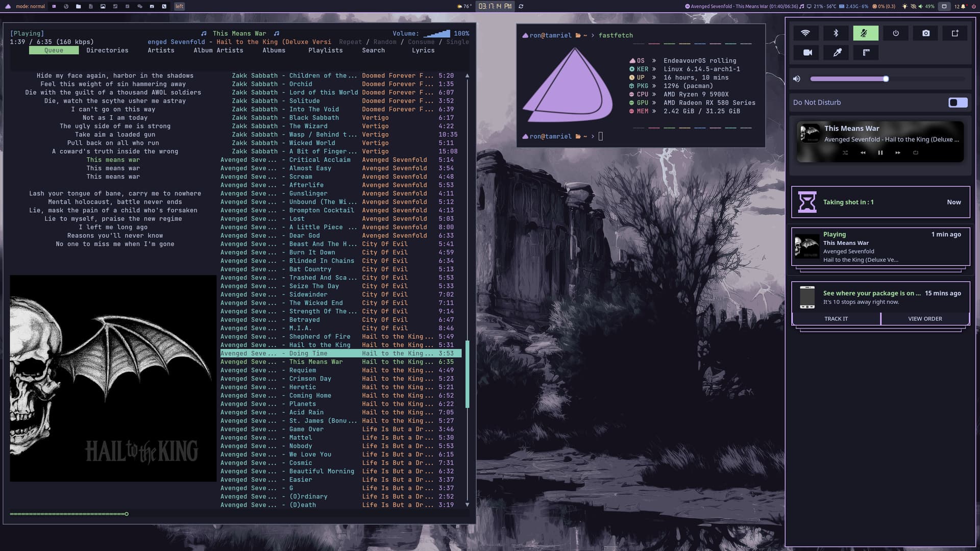The width and height of the screenshot is (980, 551).
Task: Select This Means War in the queue
Action: point(340,362)
